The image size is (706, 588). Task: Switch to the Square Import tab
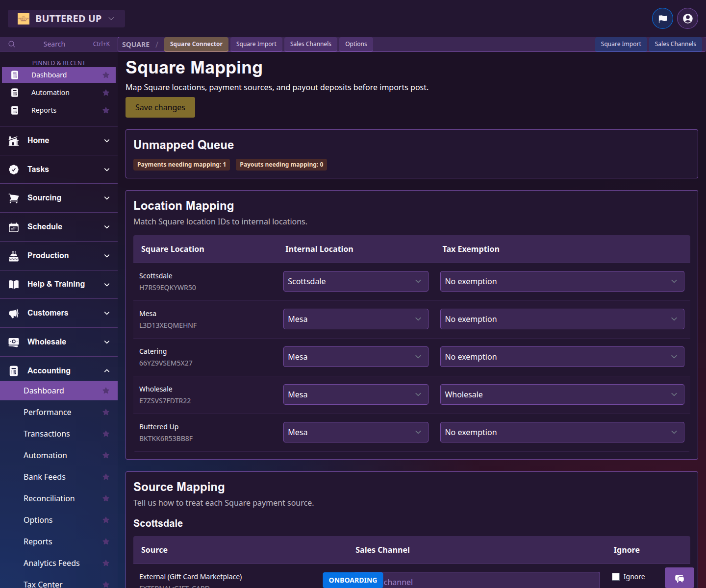tap(256, 44)
